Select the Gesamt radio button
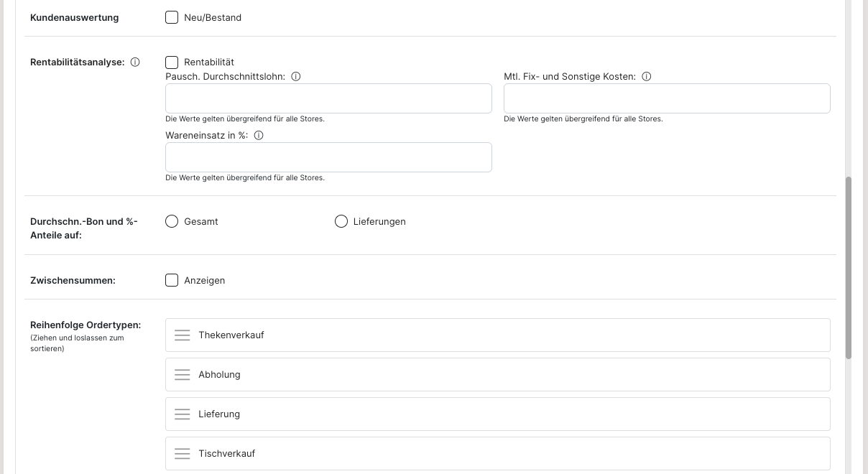Screen dimensions: 868x474 [172, 221]
